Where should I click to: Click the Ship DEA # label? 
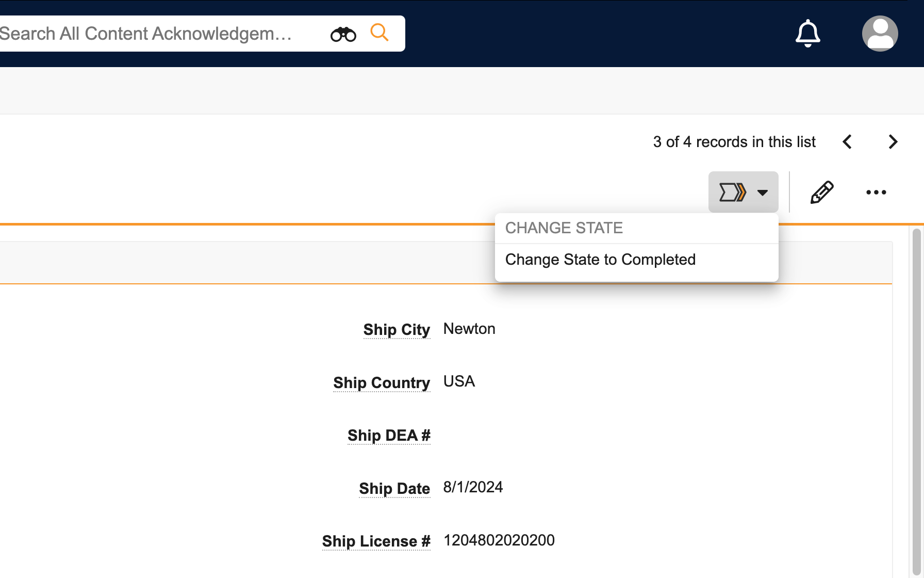[389, 436]
